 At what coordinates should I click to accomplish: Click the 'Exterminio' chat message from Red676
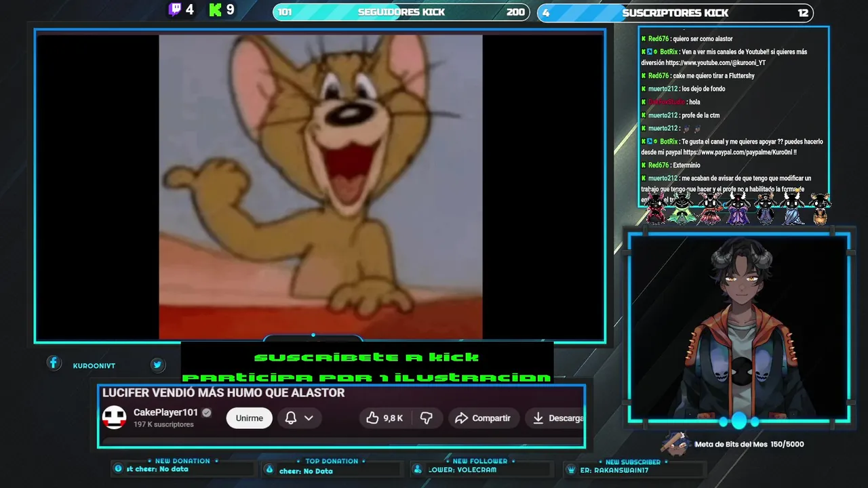pyautogui.click(x=671, y=165)
